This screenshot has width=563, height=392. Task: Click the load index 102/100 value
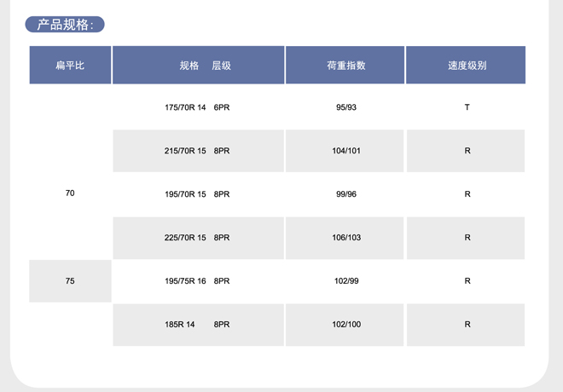(x=345, y=325)
